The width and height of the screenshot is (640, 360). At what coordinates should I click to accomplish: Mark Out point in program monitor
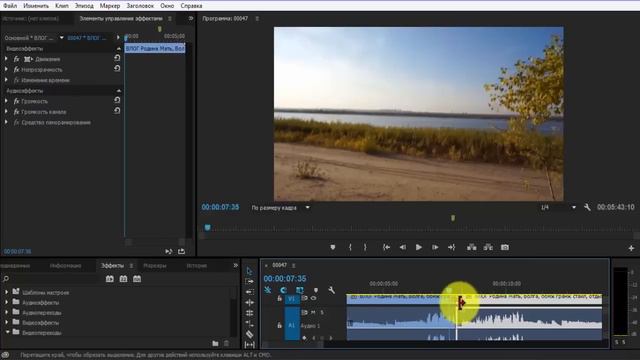click(x=365, y=247)
